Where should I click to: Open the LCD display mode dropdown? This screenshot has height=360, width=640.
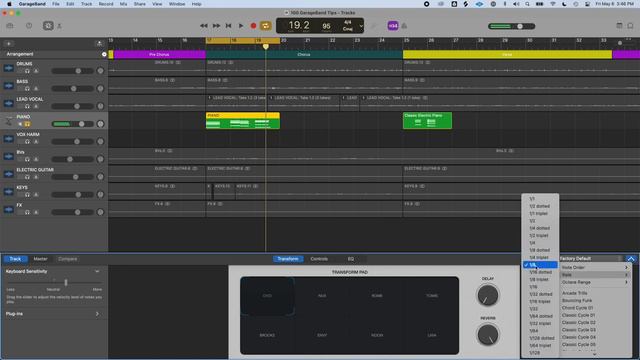361,26
